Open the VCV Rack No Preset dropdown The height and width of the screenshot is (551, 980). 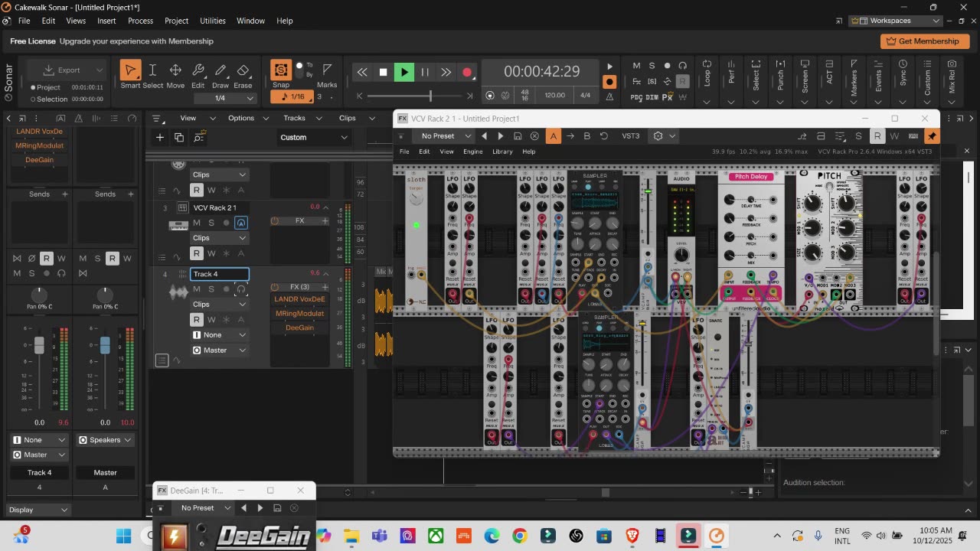pos(446,136)
